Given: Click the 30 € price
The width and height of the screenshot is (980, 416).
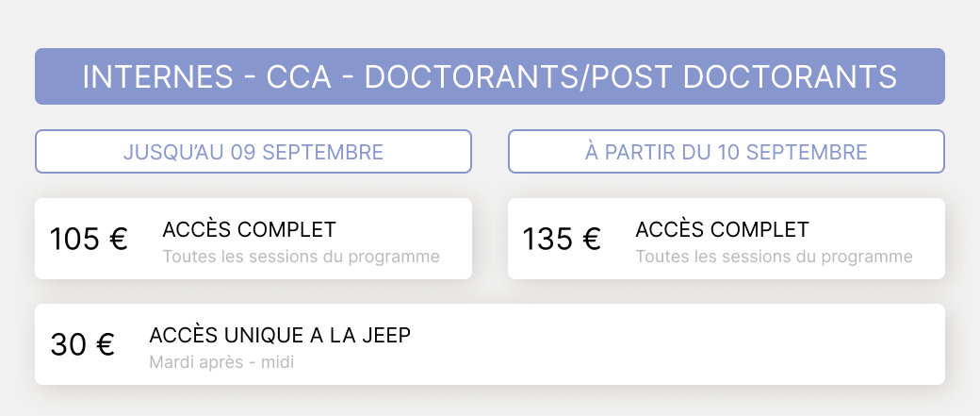Looking at the screenshot, I should 82,344.
